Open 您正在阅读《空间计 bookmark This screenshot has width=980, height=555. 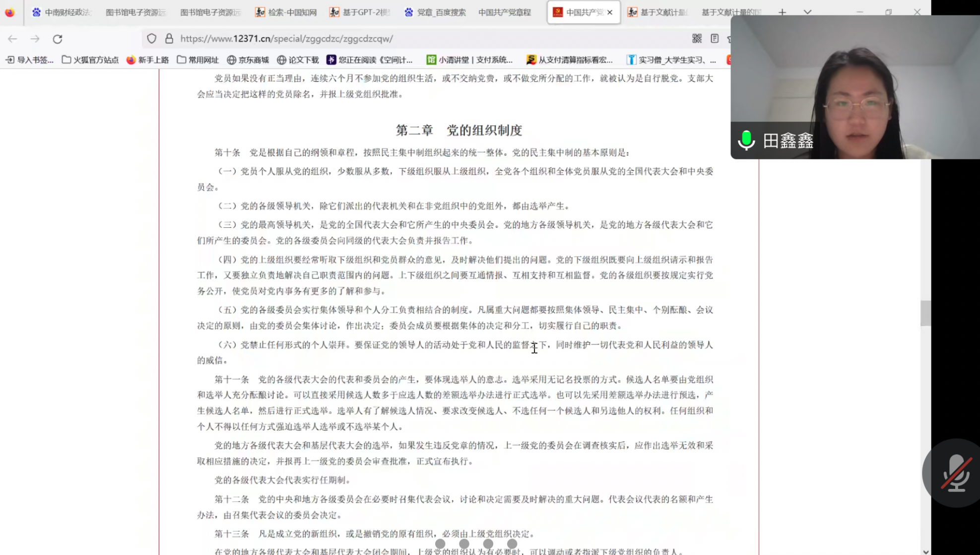pyautogui.click(x=370, y=60)
